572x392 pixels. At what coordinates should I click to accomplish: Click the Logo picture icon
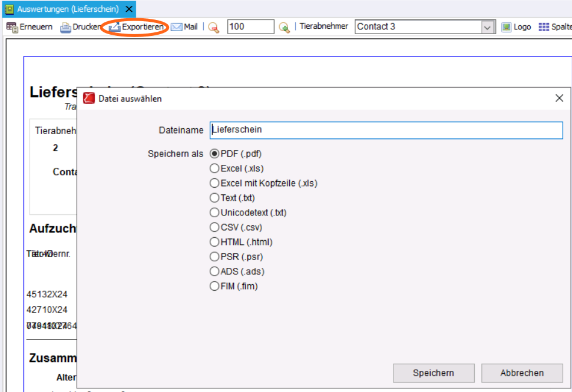point(507,27)
